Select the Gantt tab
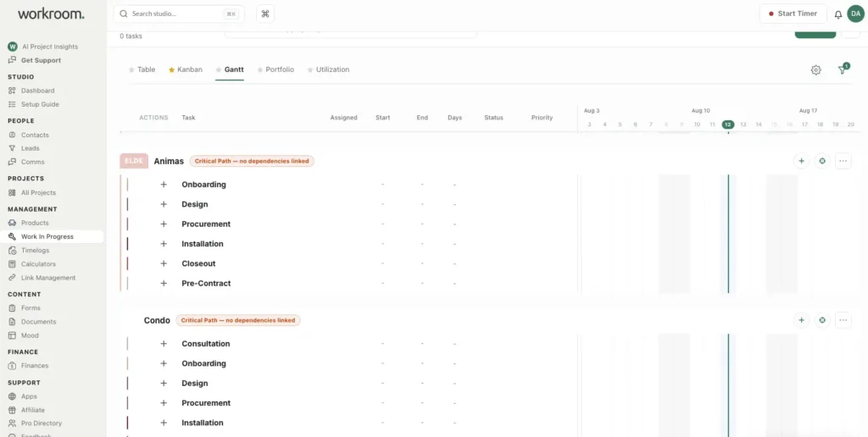Viewport: 868px width, 437px height. 234,69
